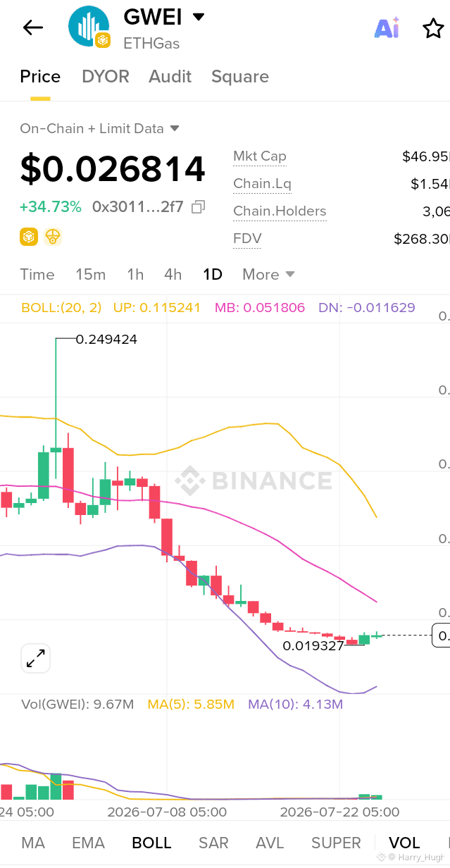Switch to the Price tab
This screenshot has height=868, width=450.
[x=40, y=76]
